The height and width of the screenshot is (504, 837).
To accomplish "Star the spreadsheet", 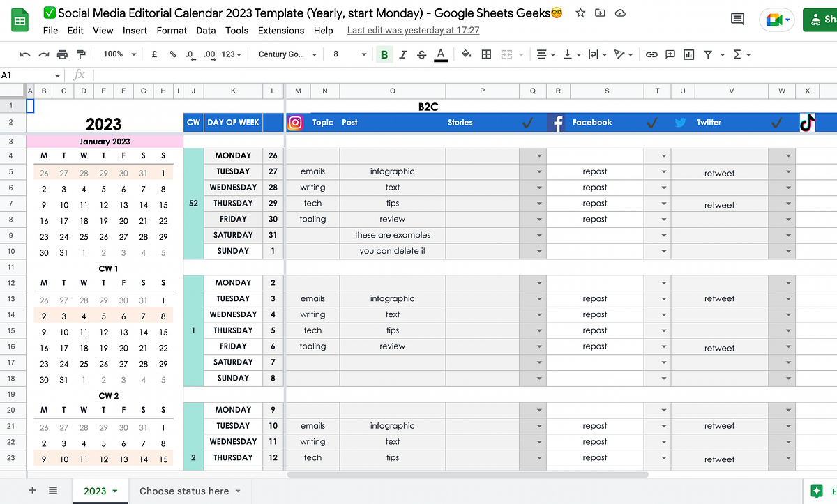I will 580,13.
